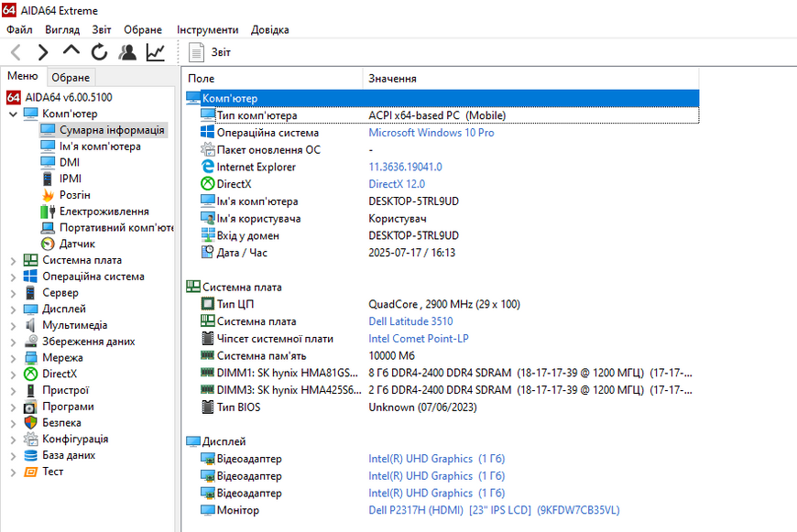Expand the DirectX tree node
This screenshot has height=532, width=797.
coord(13,375)
